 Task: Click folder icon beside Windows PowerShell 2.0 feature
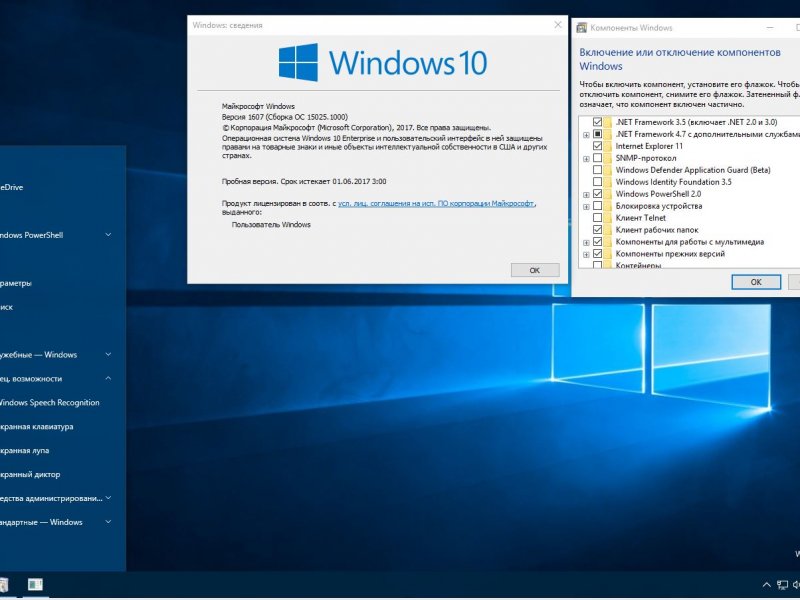608,194
